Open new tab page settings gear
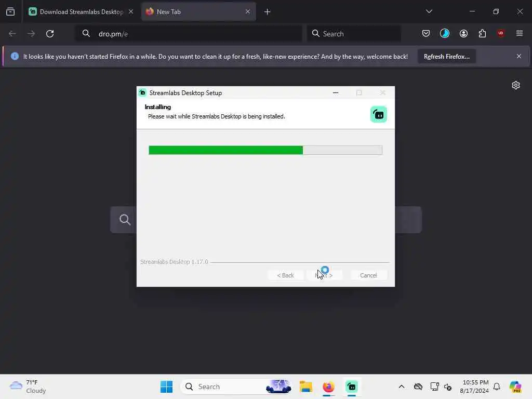 [516, 85]
